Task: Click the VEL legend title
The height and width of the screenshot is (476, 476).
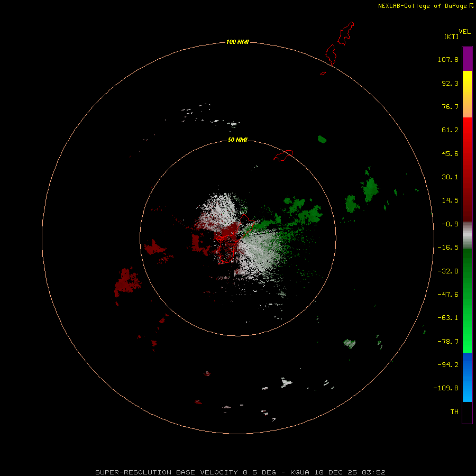Action: point(464,32)
